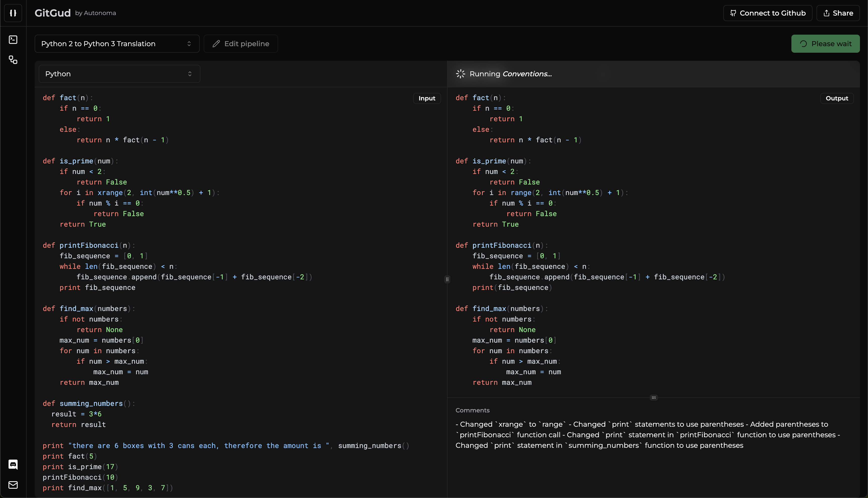Image resolution: width=868 pixels, height=498 pixels.
Task: Click 'def fact(n):' in output code
Action: click(x=480, y=98)
